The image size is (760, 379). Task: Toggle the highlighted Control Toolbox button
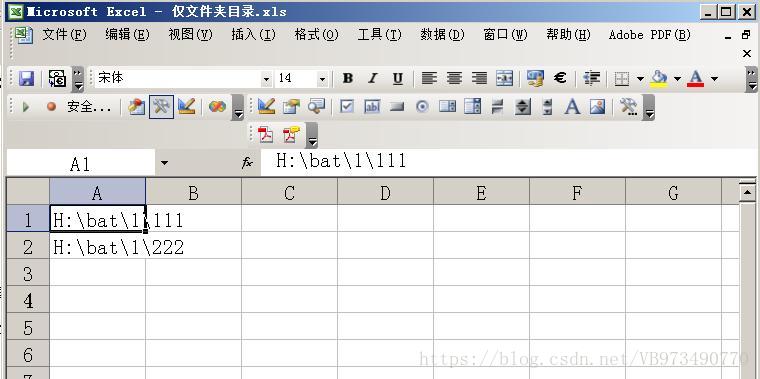point(161,107)
